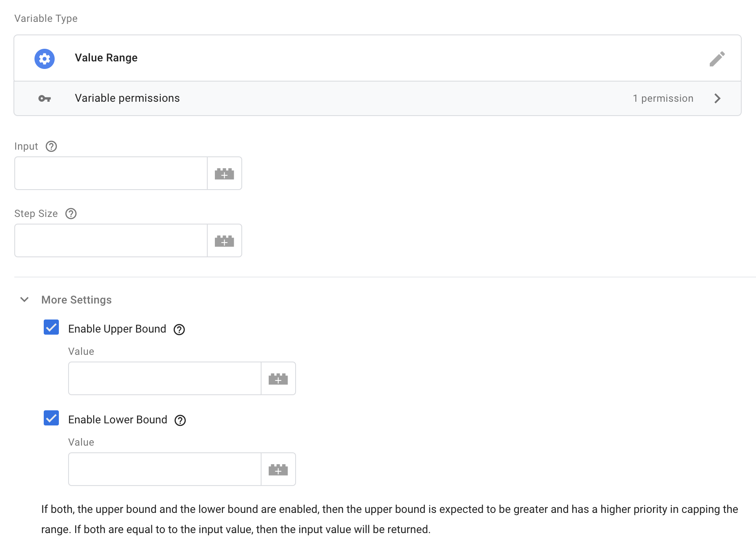Screen dimensions: 756x544
Task: Collapse the More Settings section
Action: (24, 300)
